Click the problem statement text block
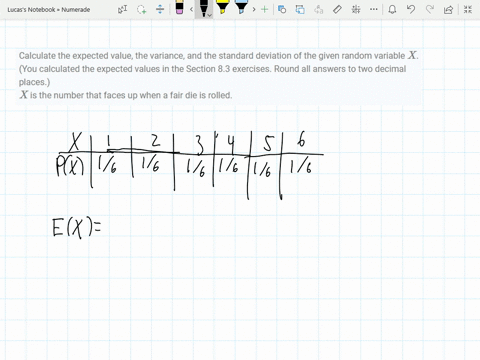The width and height of the screenshot is (480, 360). click(x=219, y=75)
